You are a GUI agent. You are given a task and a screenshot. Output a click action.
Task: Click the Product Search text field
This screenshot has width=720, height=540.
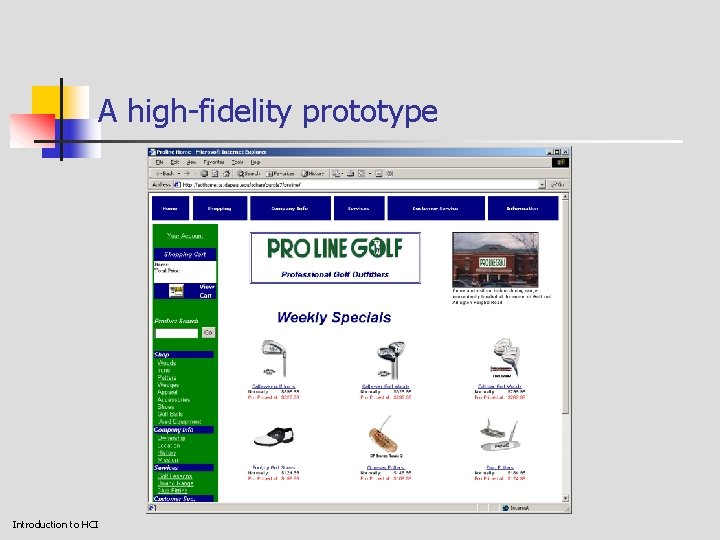point(177,333)
